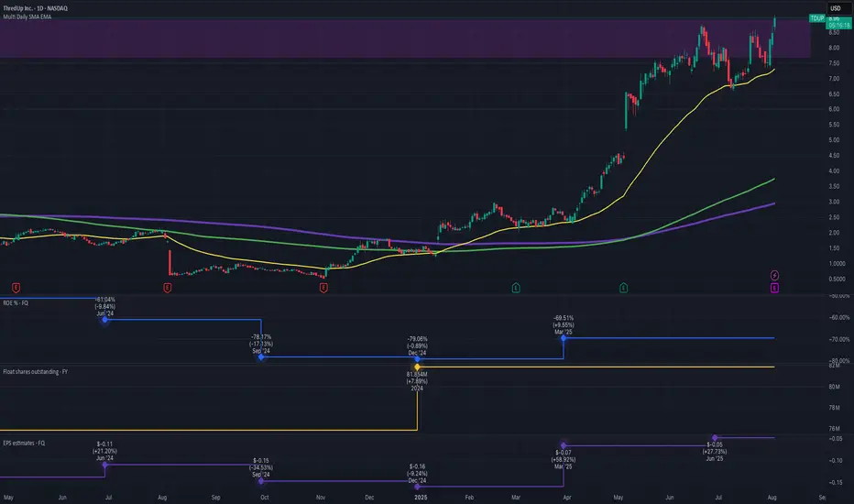Image resolution: width=854 pixels, height=504 pixels.
Task: Select the EPS estimates Mar '25 diamond
Action: click(564, 445)
